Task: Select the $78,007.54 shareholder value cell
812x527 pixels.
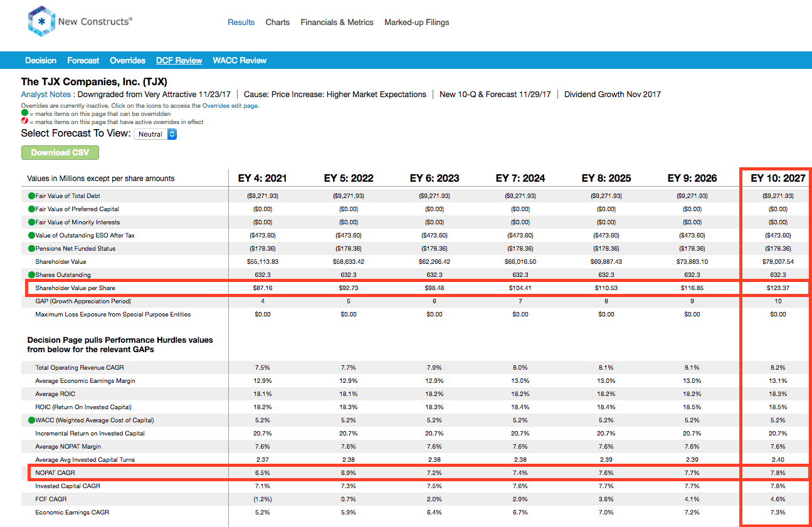Action: (x=778, y=262)
